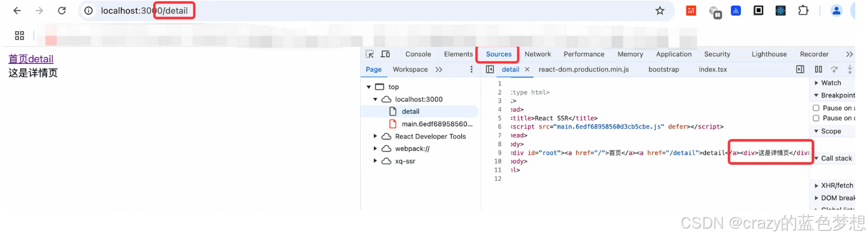Open the Memory tab
This screenshot has width=868, height=238.
click(630, 54)
